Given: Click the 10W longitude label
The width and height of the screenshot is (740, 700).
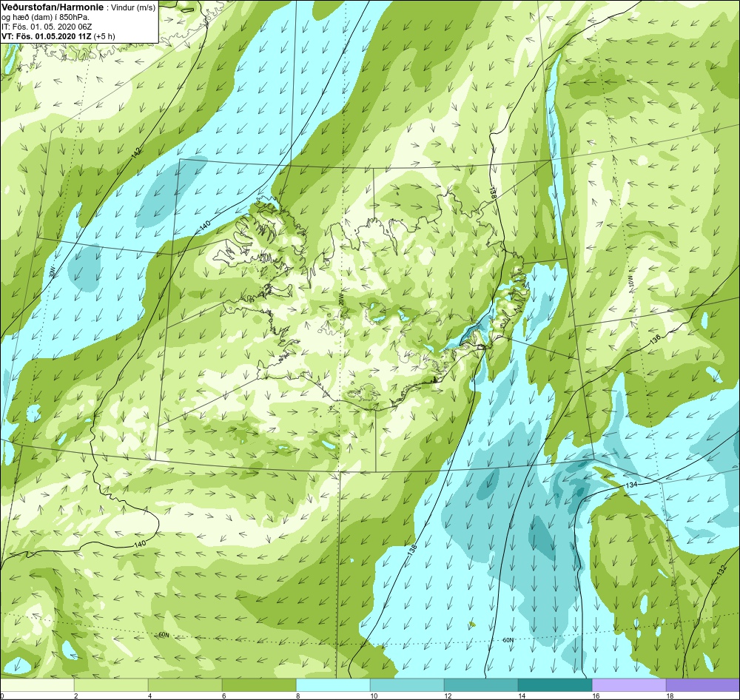Looking at the screenshot, I should point(630,282).
